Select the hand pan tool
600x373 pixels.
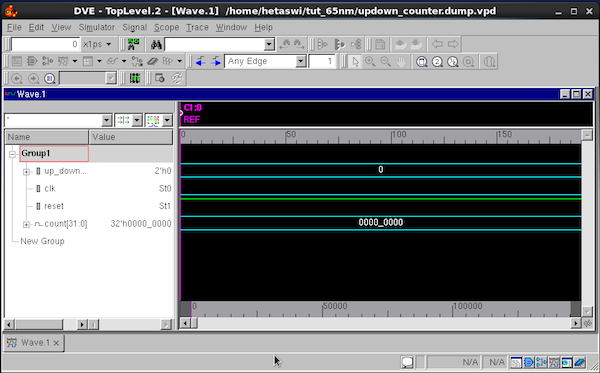tap(401, 61)
